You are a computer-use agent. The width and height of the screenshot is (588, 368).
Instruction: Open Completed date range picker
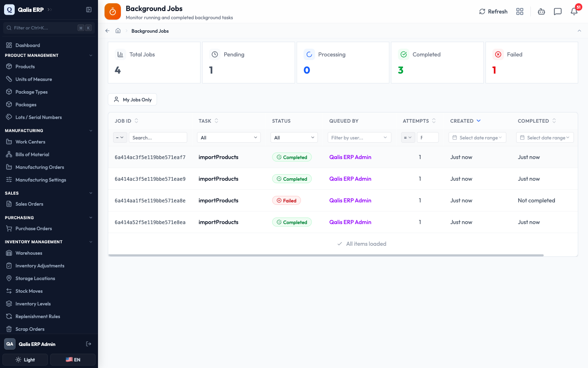545,138
